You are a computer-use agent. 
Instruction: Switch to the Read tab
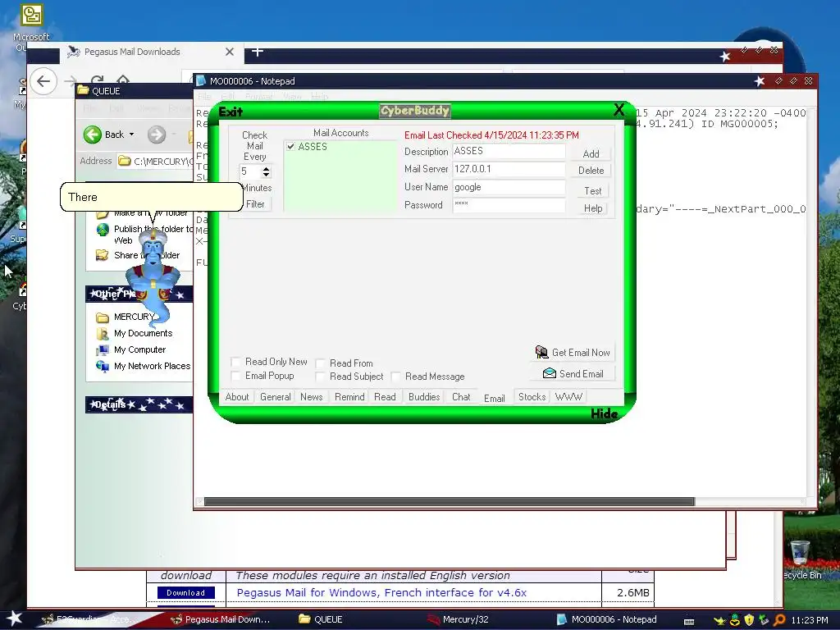tap(385, 397)
